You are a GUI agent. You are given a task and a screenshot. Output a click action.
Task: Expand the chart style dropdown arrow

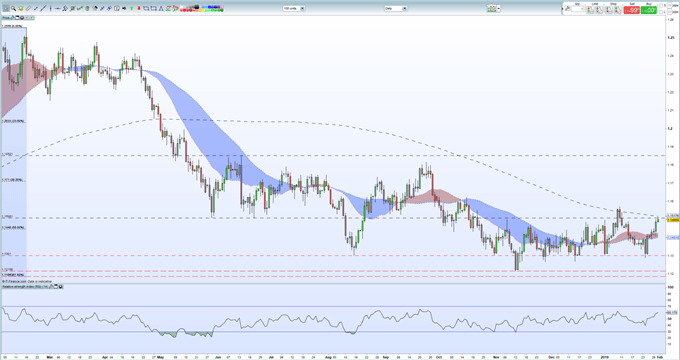point(499,8)
